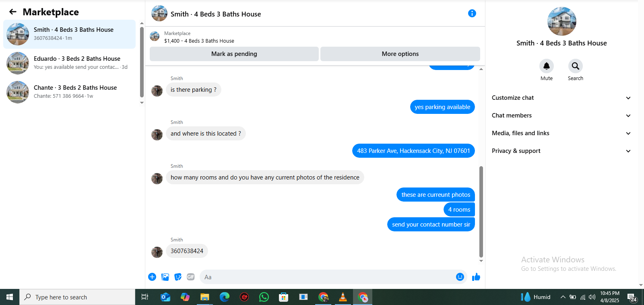Attach a photo using the image icon
644x305 pixels.
[165, 277]
